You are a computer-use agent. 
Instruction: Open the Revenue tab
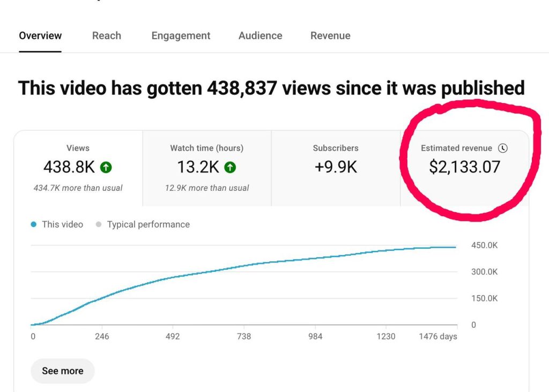point(330,36)
